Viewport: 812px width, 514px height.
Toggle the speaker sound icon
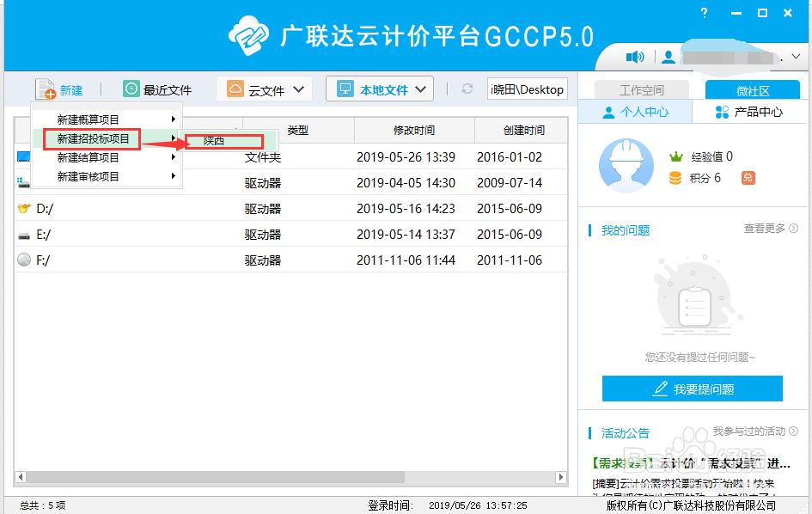pyautogui.click(x=635, y=57)
